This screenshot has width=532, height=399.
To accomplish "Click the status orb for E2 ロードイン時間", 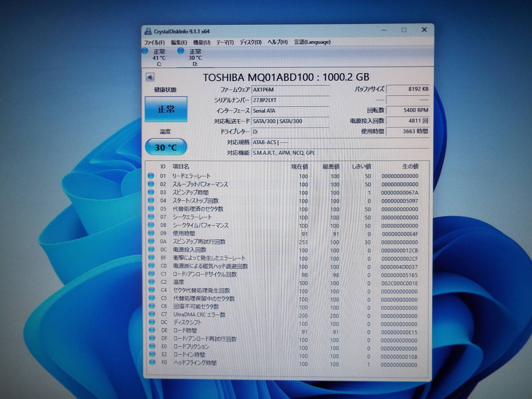I will tap(152, 355).
